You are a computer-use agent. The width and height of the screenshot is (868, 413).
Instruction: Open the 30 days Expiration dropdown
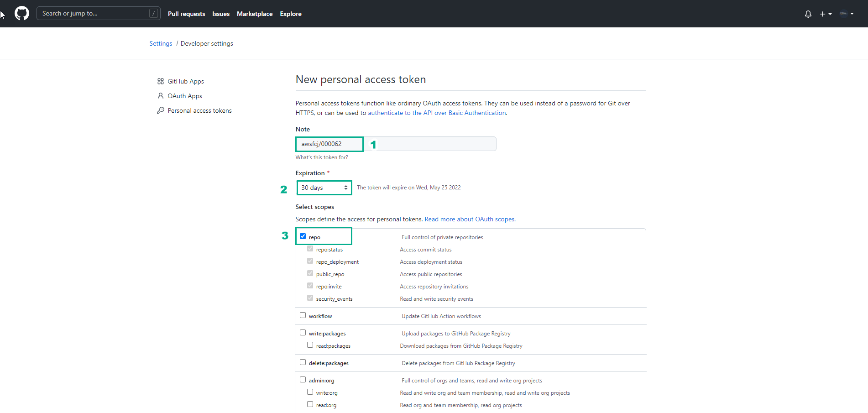[324, 188]
